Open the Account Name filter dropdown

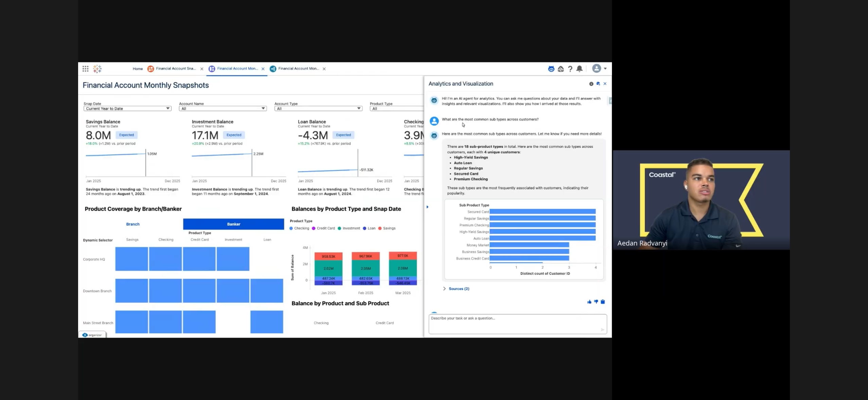(x=223, y=109)
